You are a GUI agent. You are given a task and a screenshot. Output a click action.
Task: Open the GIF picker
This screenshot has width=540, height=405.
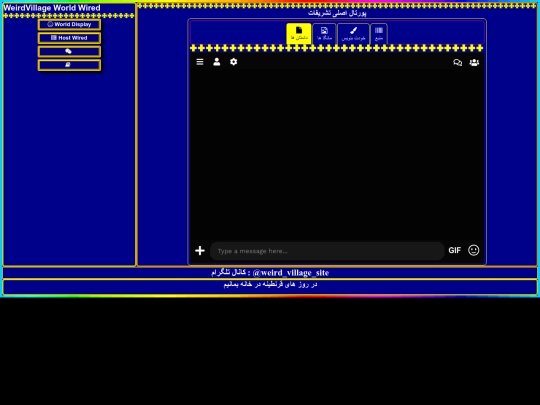[455, 251]
